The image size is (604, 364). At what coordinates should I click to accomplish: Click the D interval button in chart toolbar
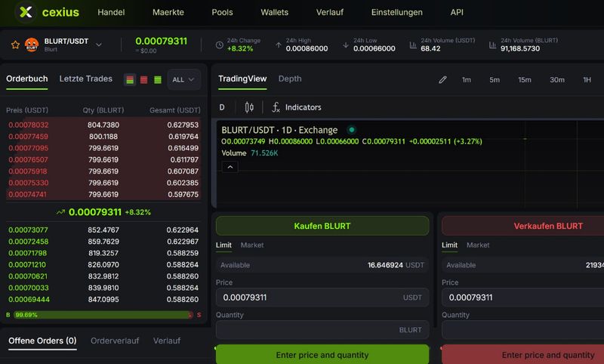click(x=222, y=107)
